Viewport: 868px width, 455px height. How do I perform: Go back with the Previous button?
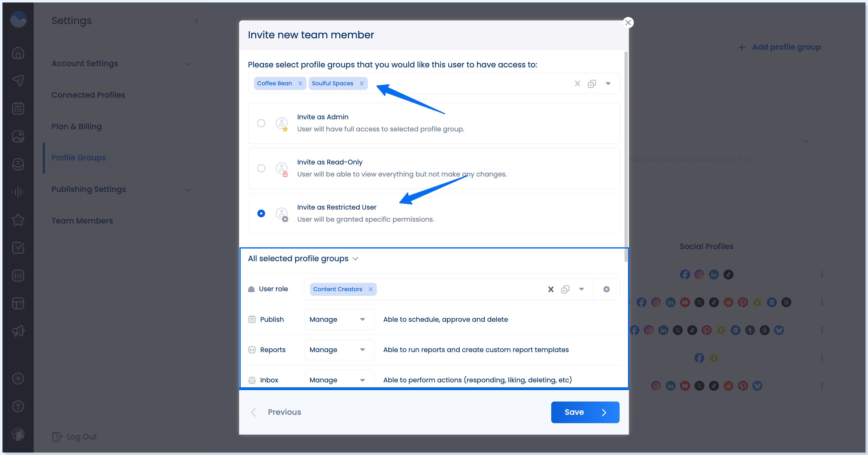[x=276, y=412]
